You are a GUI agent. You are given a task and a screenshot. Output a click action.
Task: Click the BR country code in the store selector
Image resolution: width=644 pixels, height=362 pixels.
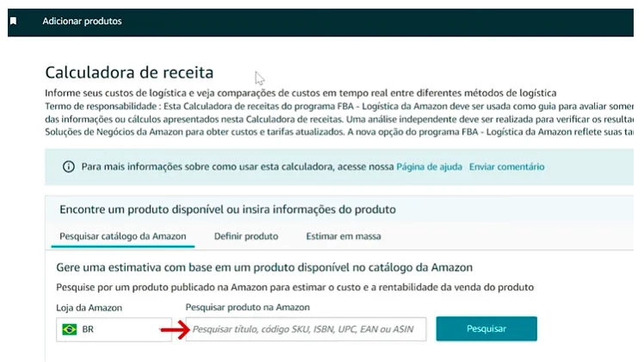88,329
